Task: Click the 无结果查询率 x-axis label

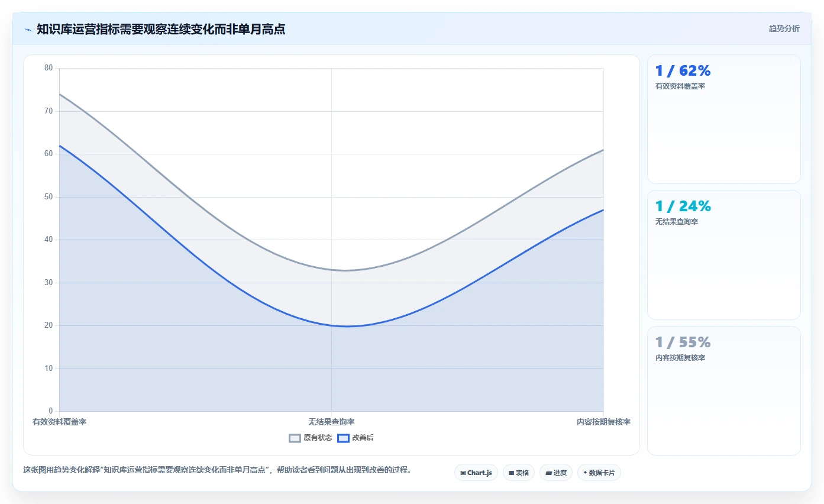Action: [x=331, y=422]
